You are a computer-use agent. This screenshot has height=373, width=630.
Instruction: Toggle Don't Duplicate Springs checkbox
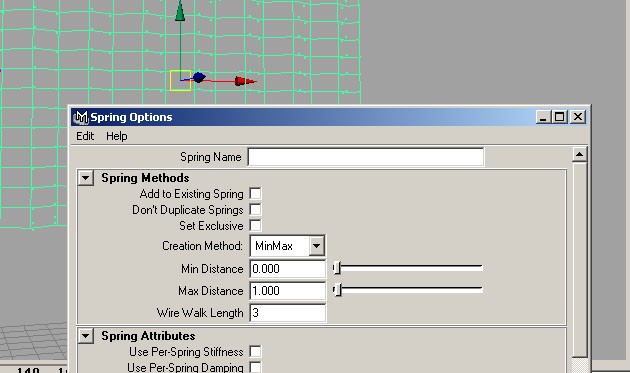[255, 210]
